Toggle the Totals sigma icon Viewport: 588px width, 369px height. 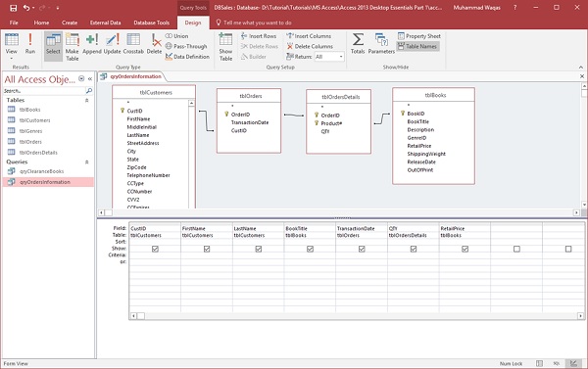[358, 44]
